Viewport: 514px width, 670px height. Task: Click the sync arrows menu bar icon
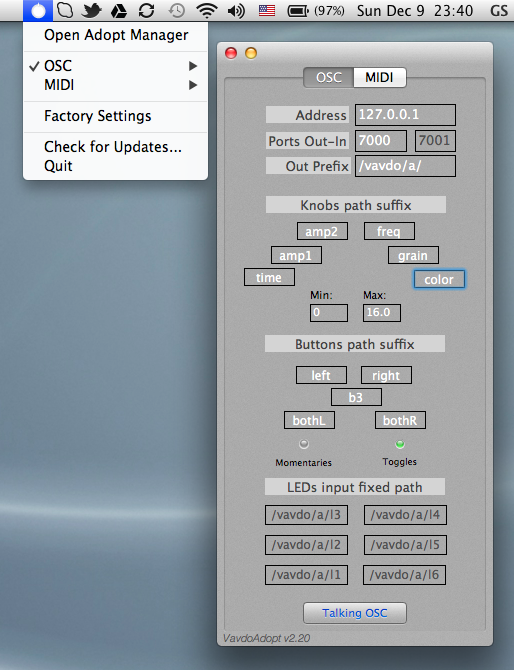147,10
